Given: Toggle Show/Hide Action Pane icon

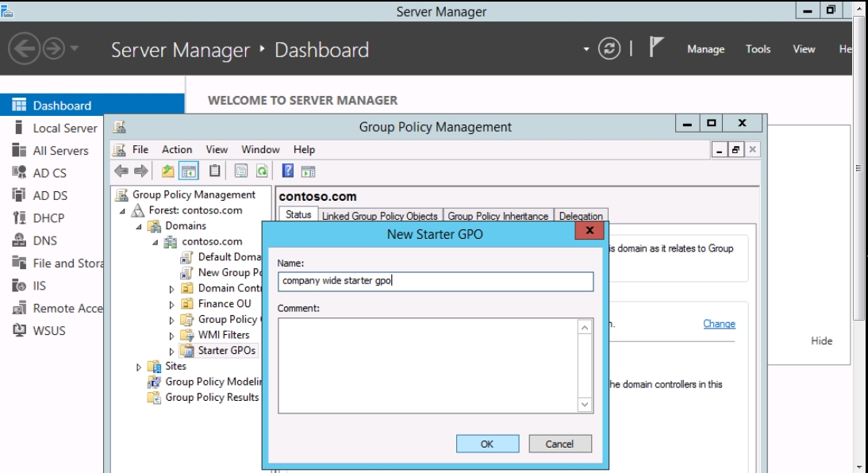Looking at the screenshot, I should point(309,171).
